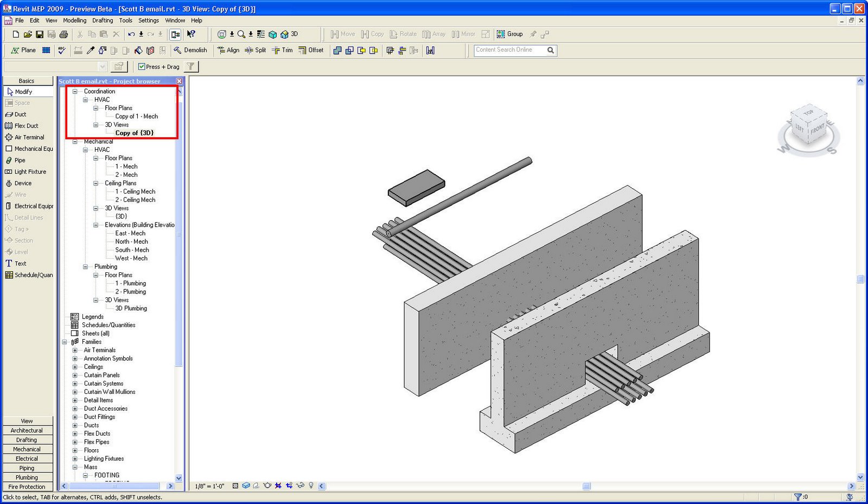This screenshot has width=868, height=504.
Task: Click the Join Geometry icon
Action: (337, 50)
